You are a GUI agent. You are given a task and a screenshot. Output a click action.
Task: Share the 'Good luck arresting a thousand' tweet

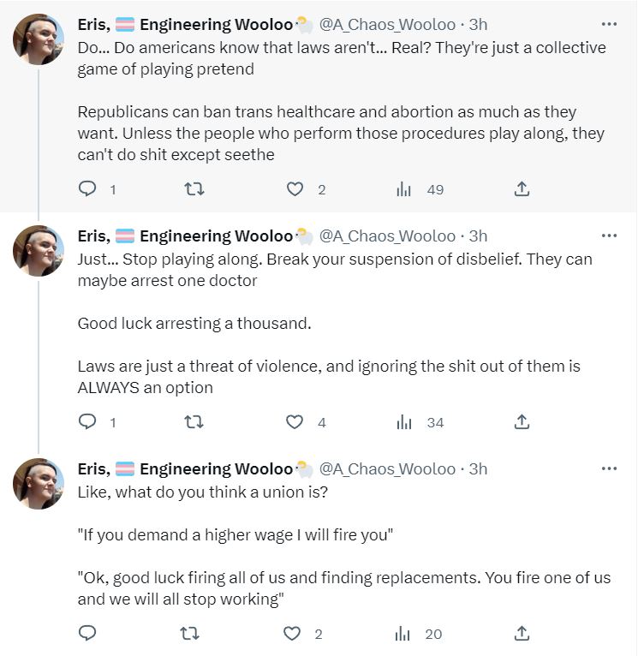coord(522,421)
